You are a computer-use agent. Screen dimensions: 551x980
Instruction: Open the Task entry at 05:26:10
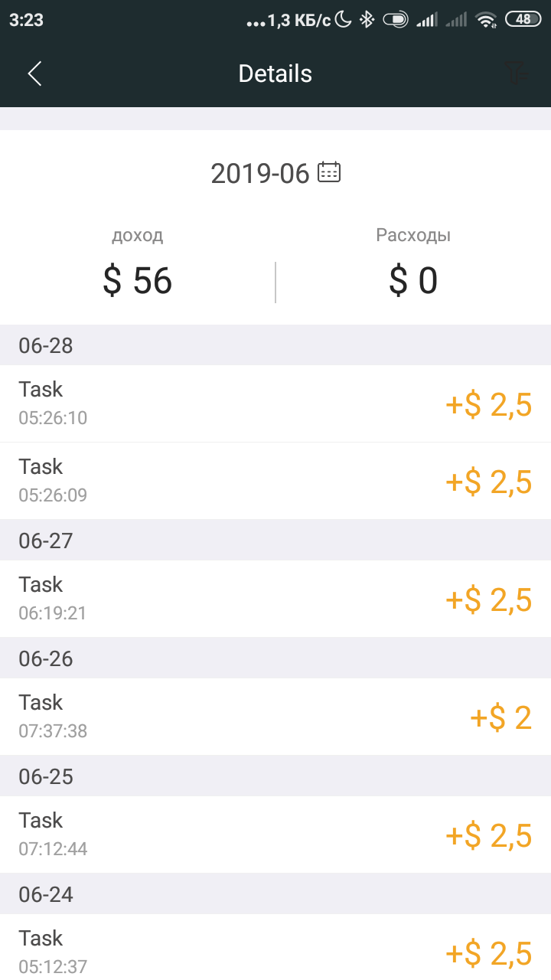275,403
